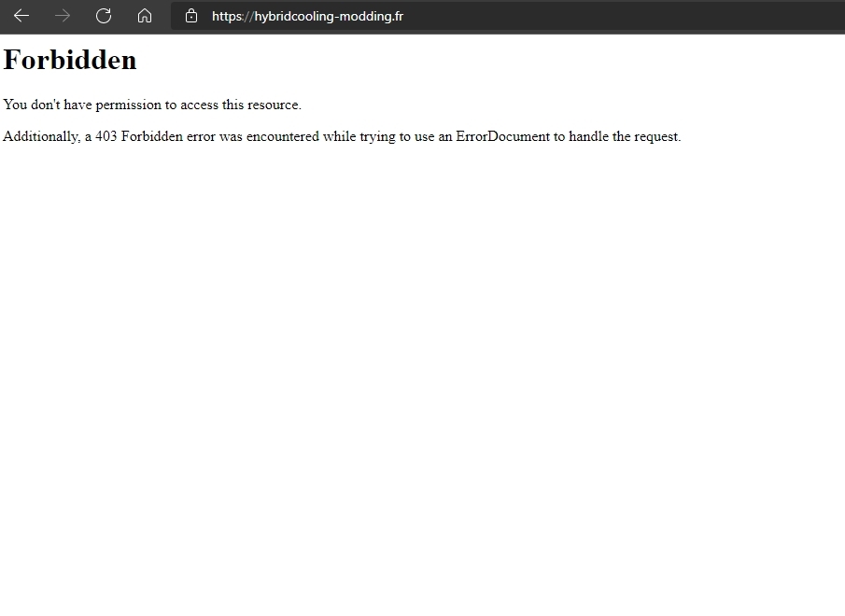Reload the Forbidden error page
This screenshot has width=845, height=616.
point(104,16)
